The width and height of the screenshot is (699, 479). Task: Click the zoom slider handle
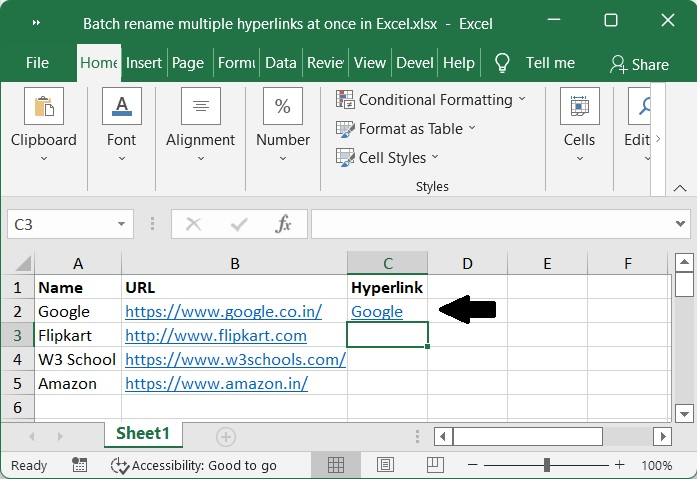click(x=546, y=465)
